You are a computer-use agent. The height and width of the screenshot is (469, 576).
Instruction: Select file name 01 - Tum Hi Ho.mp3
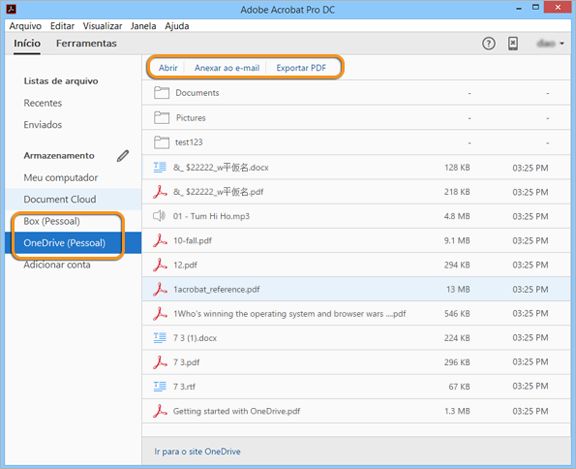211,216
